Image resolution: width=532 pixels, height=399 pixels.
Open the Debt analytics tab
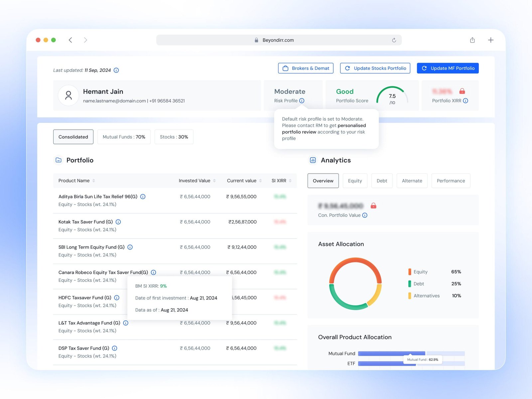(x=382, y=181)
